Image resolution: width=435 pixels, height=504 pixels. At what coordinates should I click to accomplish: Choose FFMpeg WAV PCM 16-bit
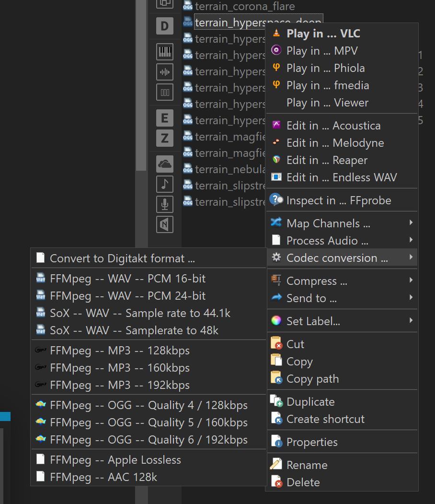click(x=149, y=279)
